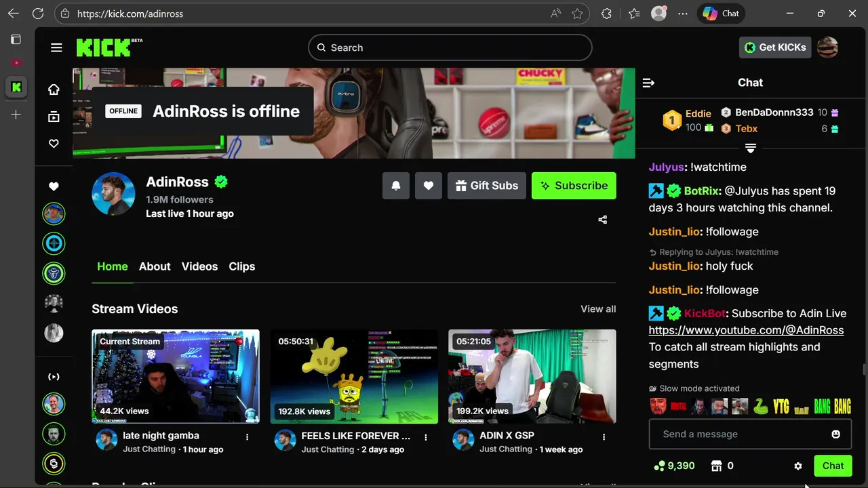868x488 pixels.
Task: Add this page to favorites with the star icon
Action: click(577, 14)
